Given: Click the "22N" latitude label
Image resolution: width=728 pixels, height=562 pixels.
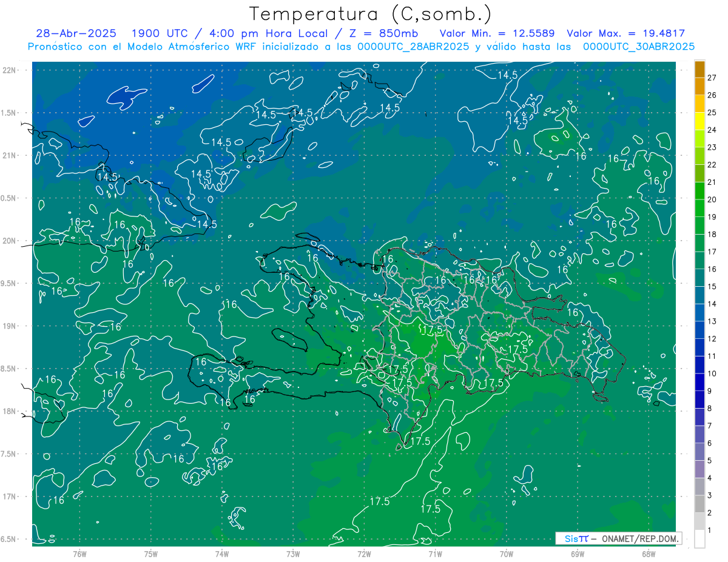Looking at the screenshot, I should (x=9, y=70).
